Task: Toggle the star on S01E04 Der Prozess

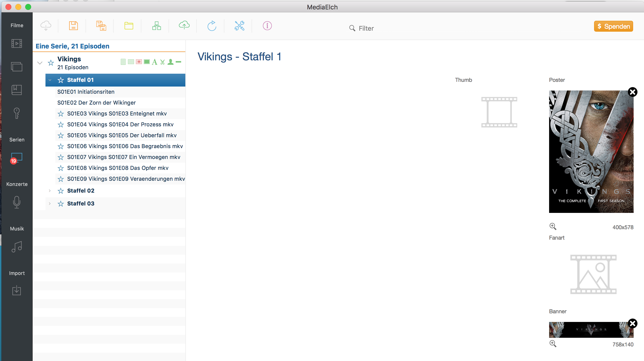Action: [x=61, y=125]
